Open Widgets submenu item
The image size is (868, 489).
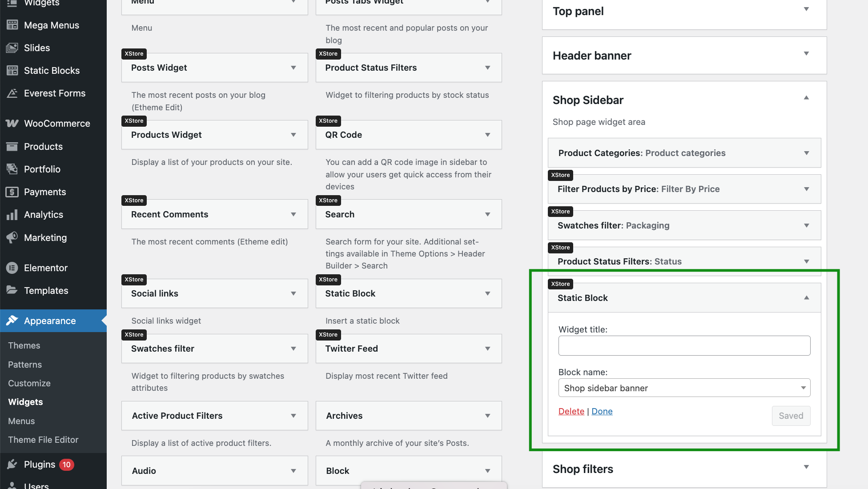tap(25, 402)
